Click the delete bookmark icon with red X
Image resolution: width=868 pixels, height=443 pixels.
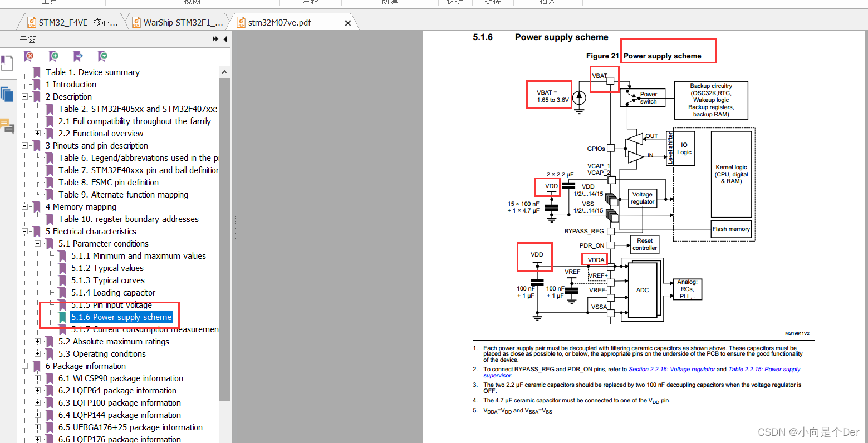28,56
